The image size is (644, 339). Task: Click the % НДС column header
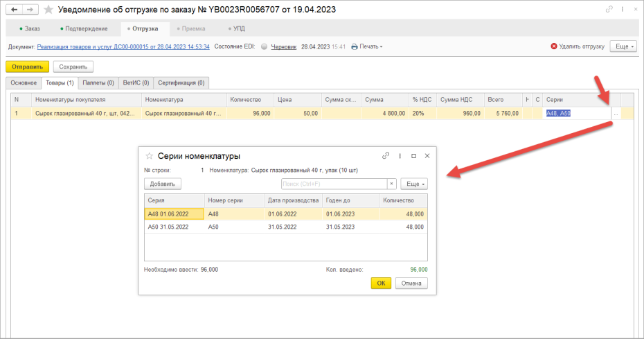422,100
